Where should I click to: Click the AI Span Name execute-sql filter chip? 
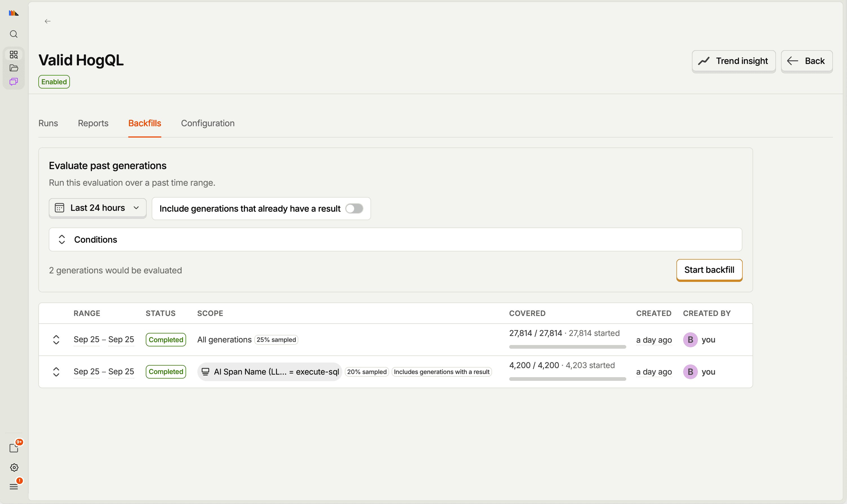[x=270, y=372]
